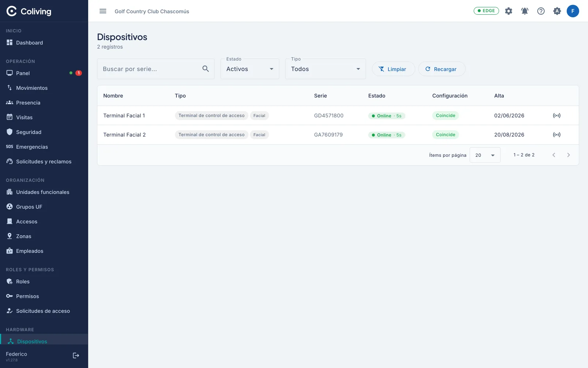The image size is (588, 368).
Task: Click the EDGE status badge
Action: click(x=486, y=11)
